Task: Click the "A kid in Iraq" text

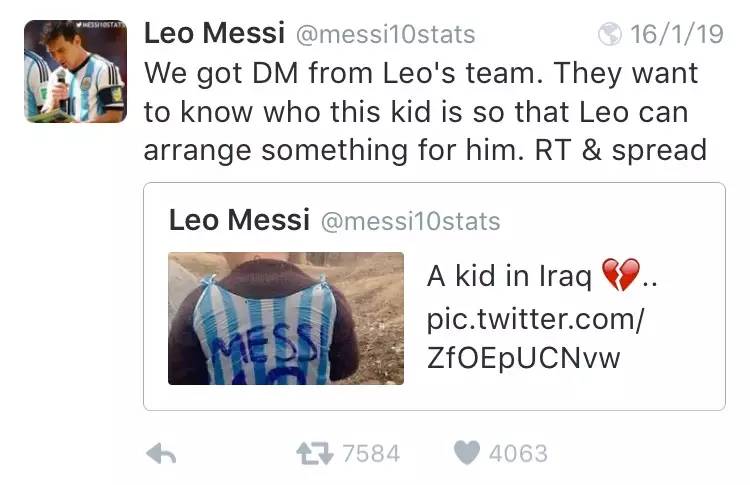Action: point(510,276)
